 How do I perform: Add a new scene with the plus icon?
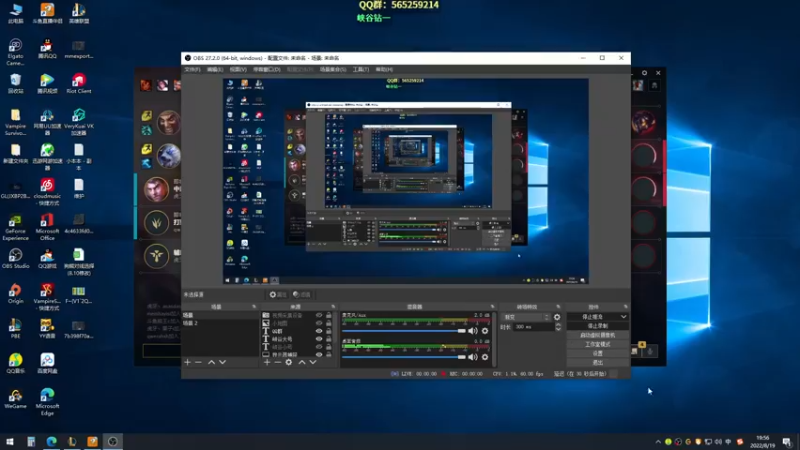pos(187,362)
